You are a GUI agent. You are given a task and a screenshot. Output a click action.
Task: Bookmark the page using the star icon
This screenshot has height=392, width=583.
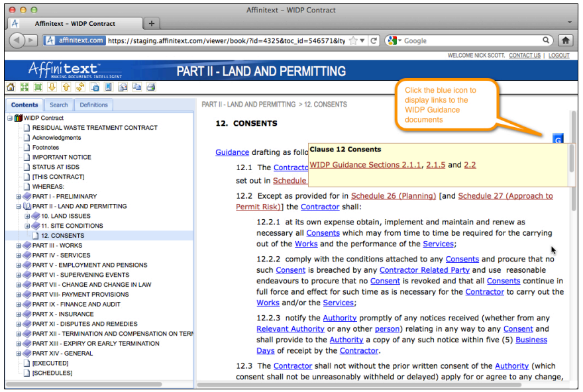point(353,40)
